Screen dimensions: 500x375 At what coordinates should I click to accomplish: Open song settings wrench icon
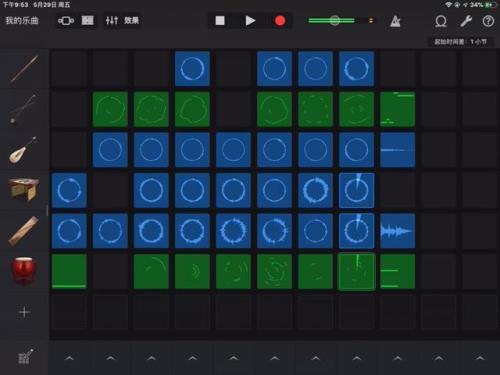[x=466, y=21]
